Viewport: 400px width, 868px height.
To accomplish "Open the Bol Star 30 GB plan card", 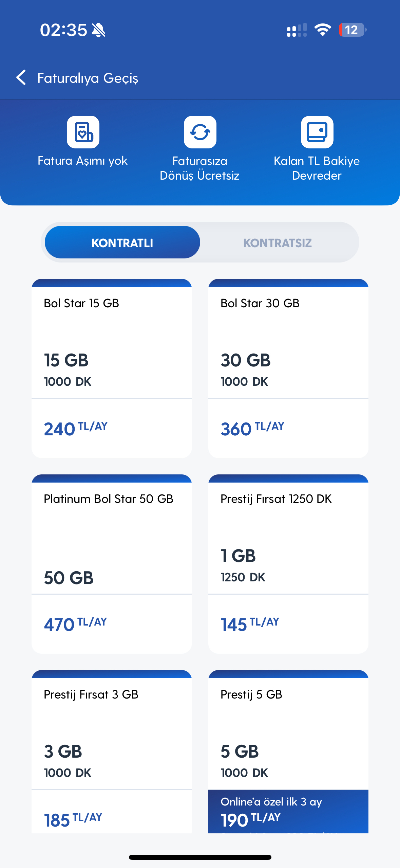I will point(288,368).
